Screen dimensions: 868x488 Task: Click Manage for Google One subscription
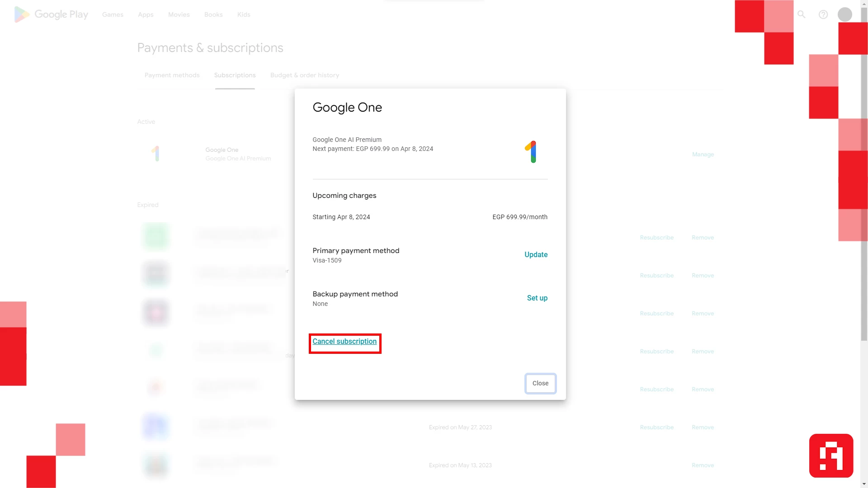tap(703, 155)
